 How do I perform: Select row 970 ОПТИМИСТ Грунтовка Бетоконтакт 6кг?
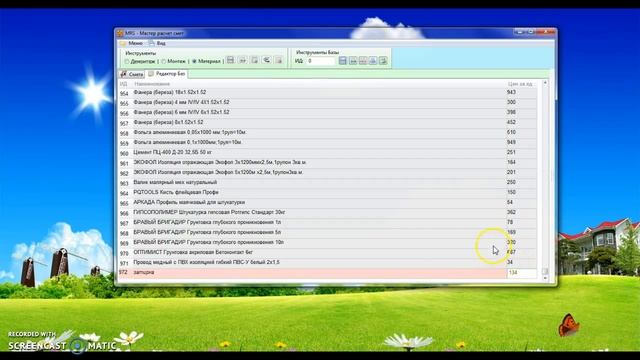(327, 253)
